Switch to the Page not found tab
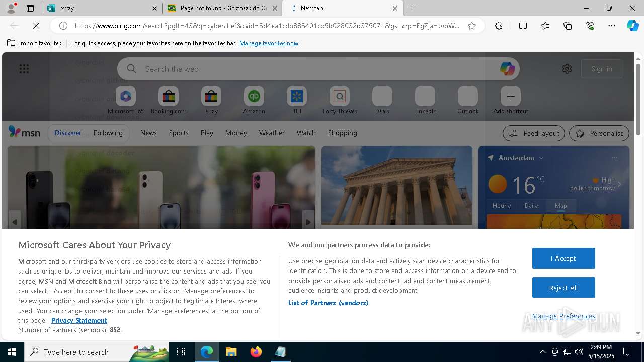Viewport: 644px width, 362px height. (223, 8)
